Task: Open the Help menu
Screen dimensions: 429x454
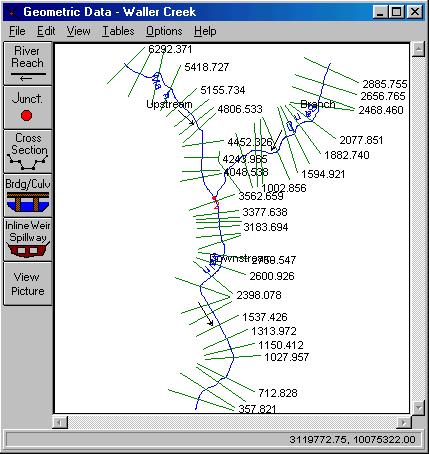Action: point(205,31)
